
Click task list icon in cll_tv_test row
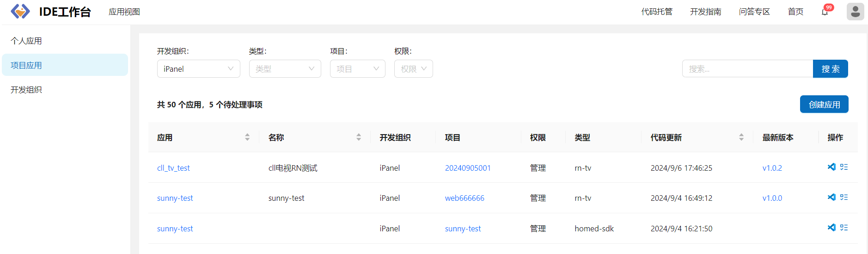coord(844,167)
